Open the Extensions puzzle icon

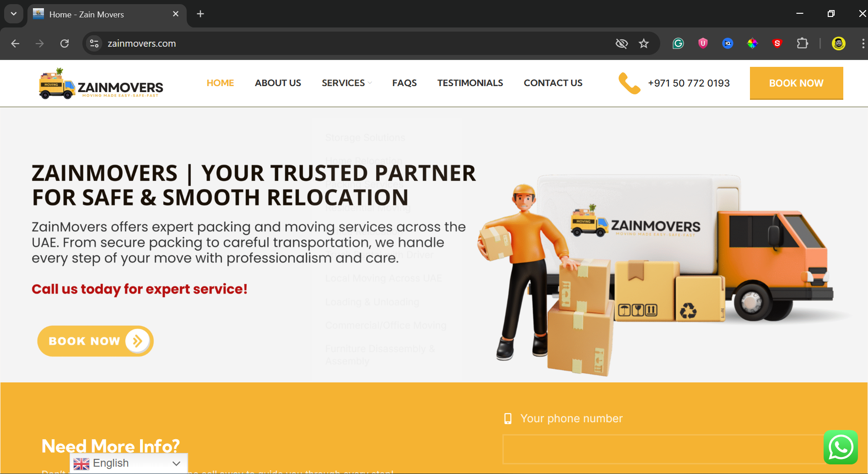pos(802,44)
